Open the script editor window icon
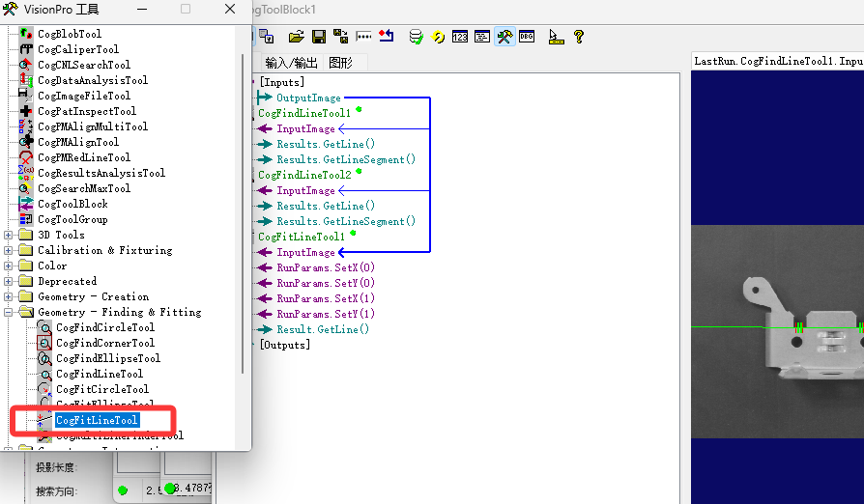Viewport: 864px width, 504px height. pos(482,37)
